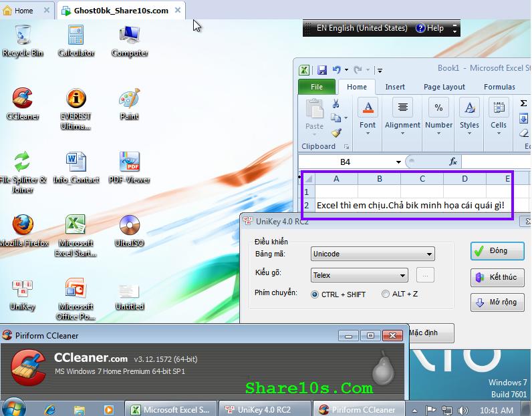Click the AutoSum sigma icon
Image resolution: width=532 pixels, height=416 pixels.
pos(523,103)
